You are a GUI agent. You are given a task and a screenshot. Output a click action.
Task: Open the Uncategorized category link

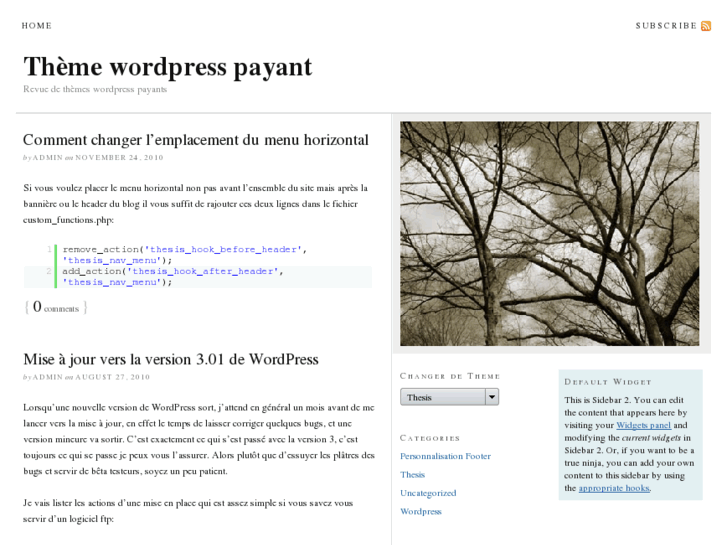click(428, 493)
